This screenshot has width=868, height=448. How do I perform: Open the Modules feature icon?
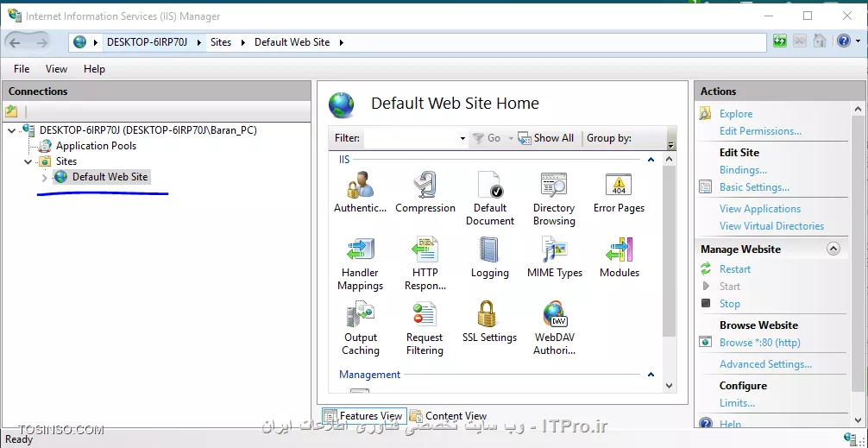point(620,256)
